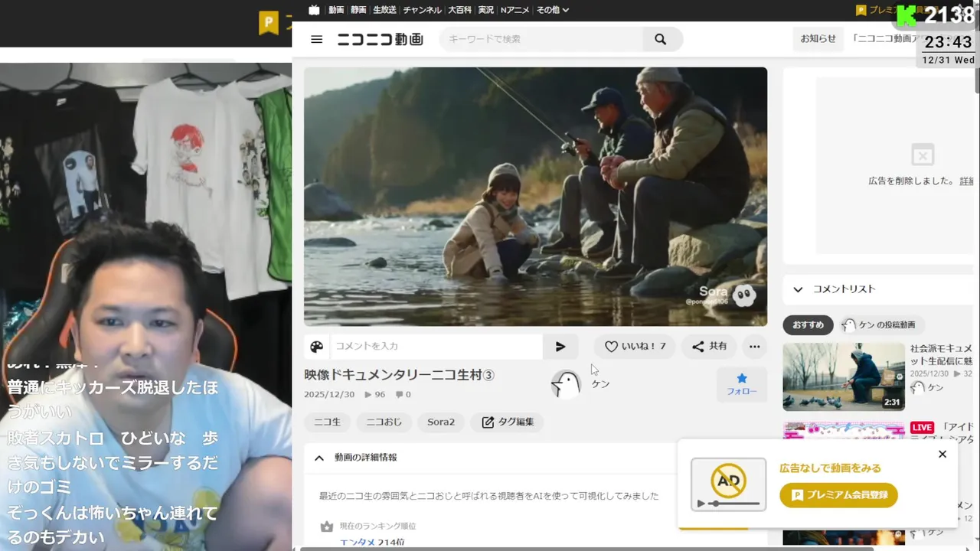This screenshot has width=980, height=551.
Task: Close the ad-free premium popup
Action: pyautogui.click(x=942, y=454)
